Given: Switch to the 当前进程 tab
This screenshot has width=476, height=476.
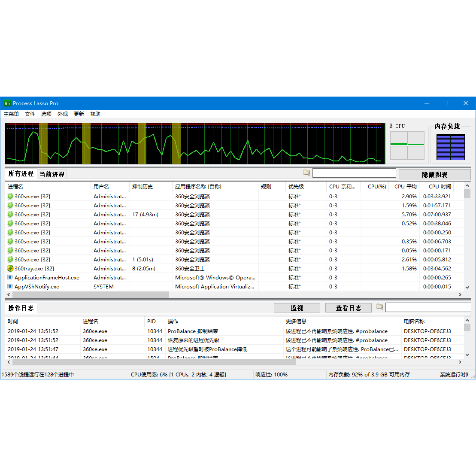Looking at the screenshot, I should tap(52, 174).
